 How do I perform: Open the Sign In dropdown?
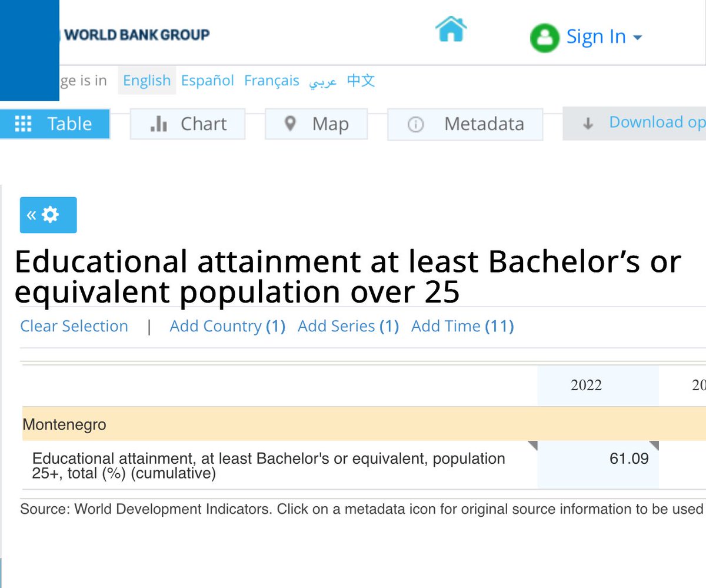[x=604, y=36]
